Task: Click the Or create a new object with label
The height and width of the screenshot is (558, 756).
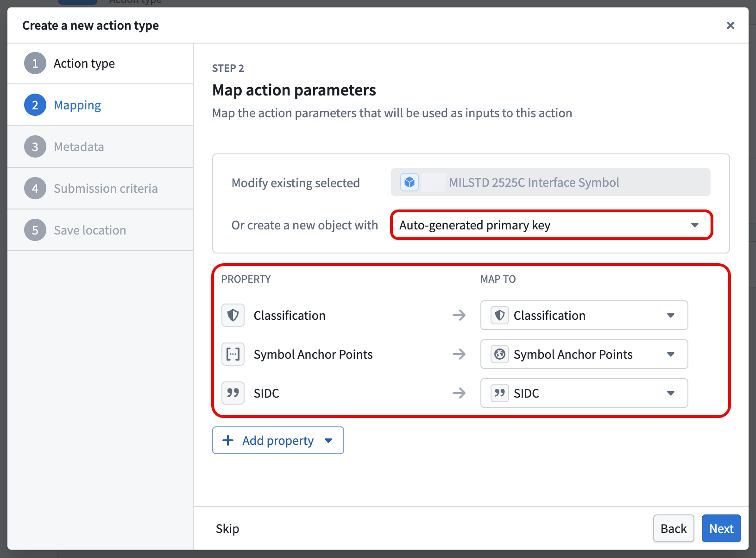Action: (305, 225)
